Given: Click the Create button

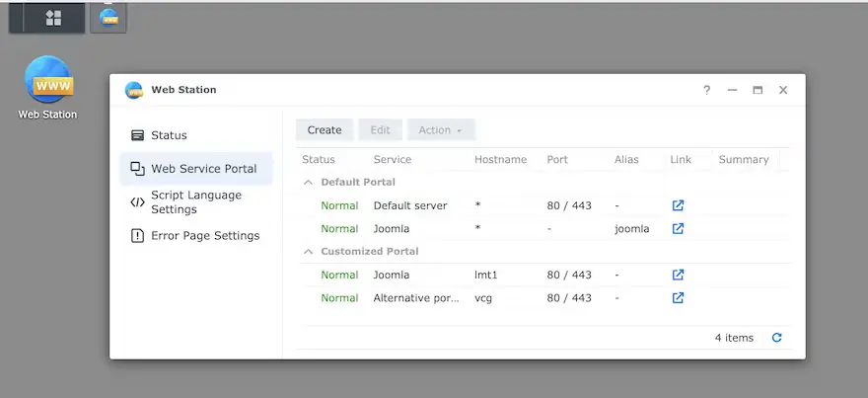Looking at the screenshot, I should pos(325,129).
